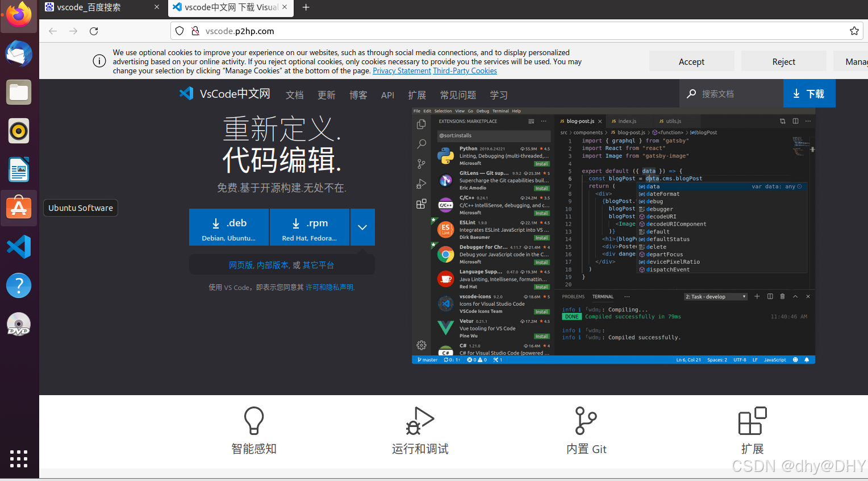Image resolution: width=868 pixels, height=481 pixels.
Task: Click the VsCode中文网 logo
Action: (225, 94)
